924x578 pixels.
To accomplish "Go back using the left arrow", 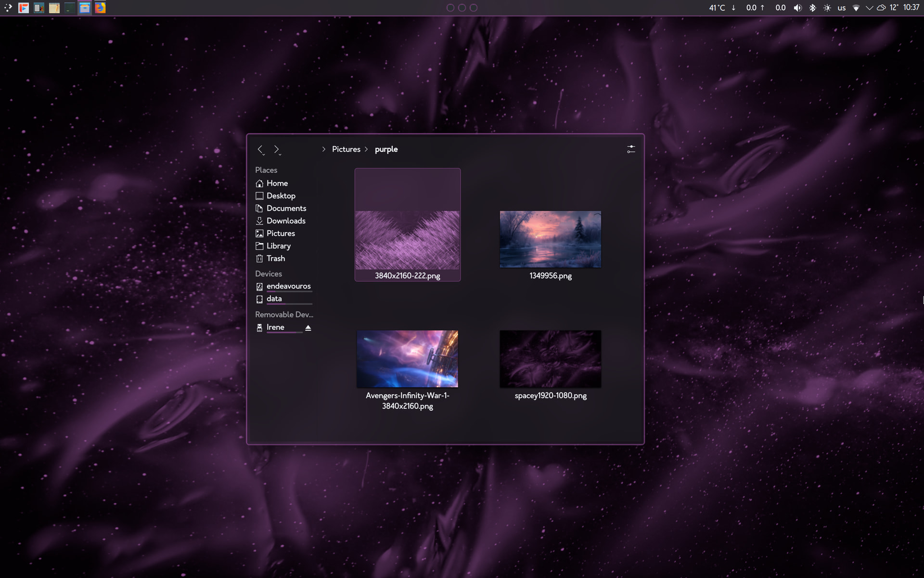I will pos(260,149).
